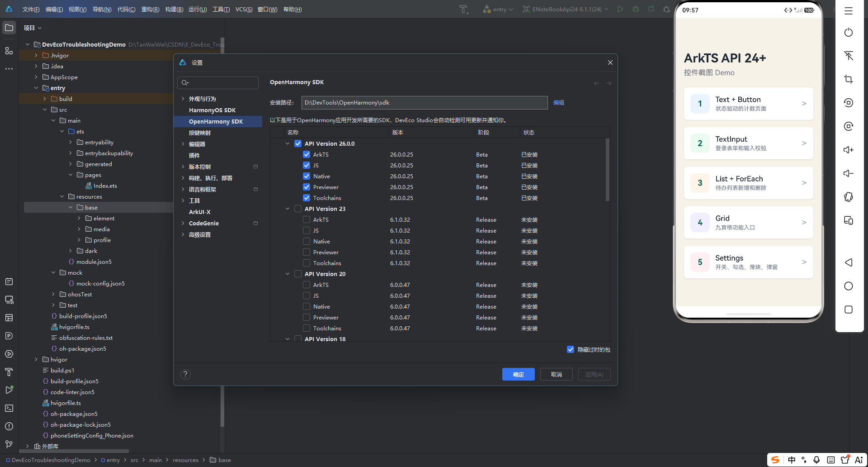This screenshot has width=868, height=467.
Task: Open the terminal icon in left sidebar
Action: click(9, 408)
